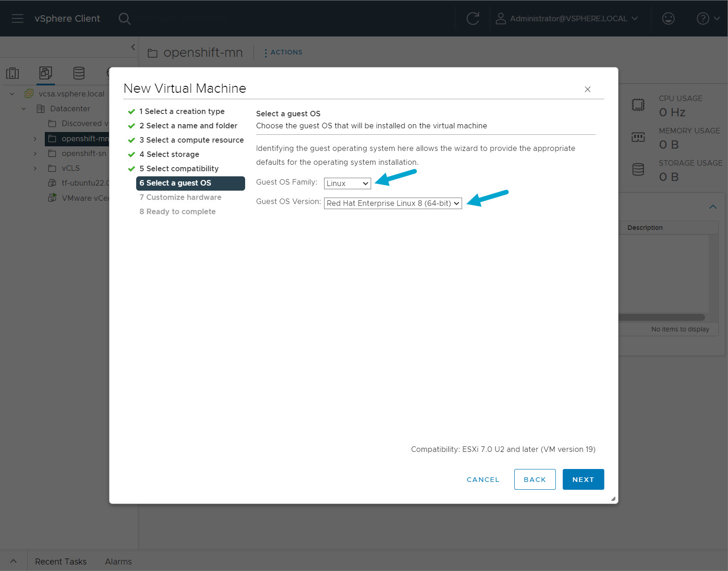Close the New Virtual Machine dialog
The height and width of the screenshot is (571, 728).
[x=587, y=89]
